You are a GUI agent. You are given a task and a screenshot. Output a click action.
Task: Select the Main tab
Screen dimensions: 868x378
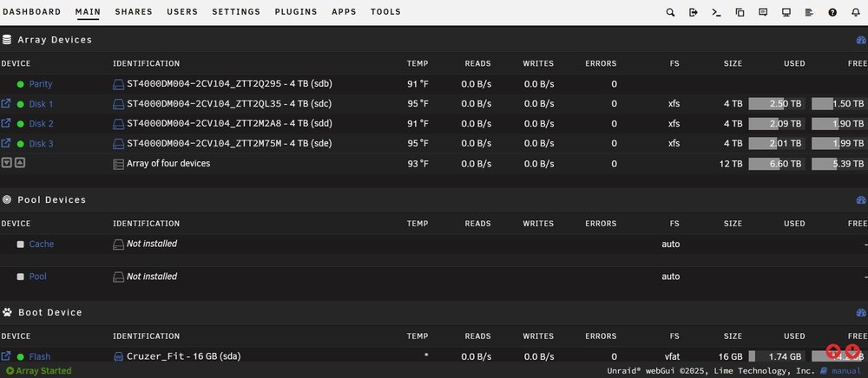tap(88, 11)
